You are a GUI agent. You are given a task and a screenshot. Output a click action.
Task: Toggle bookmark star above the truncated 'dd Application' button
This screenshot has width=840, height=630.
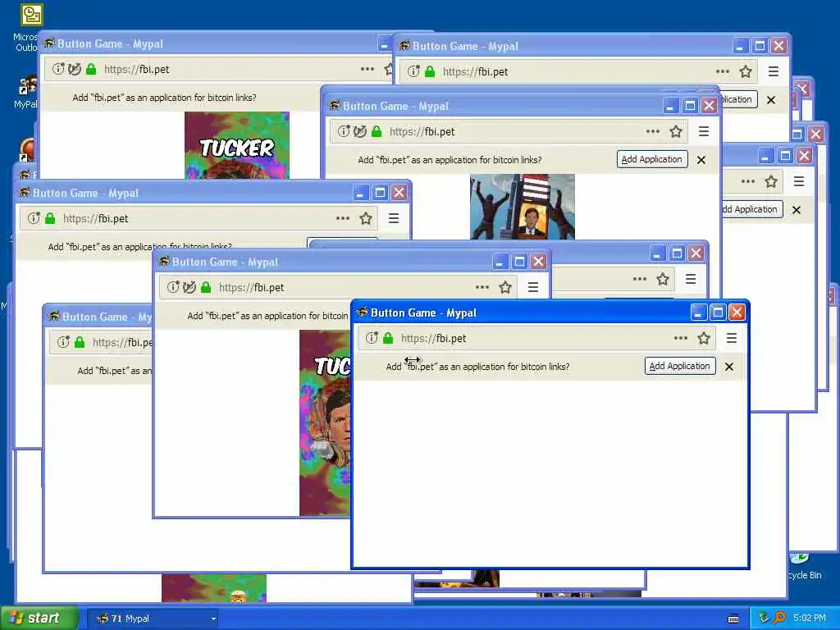(x=771, y=181)
